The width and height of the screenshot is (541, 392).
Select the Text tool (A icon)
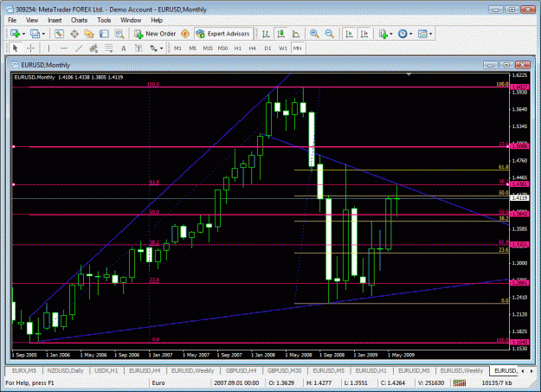click(x=124, y=48)
